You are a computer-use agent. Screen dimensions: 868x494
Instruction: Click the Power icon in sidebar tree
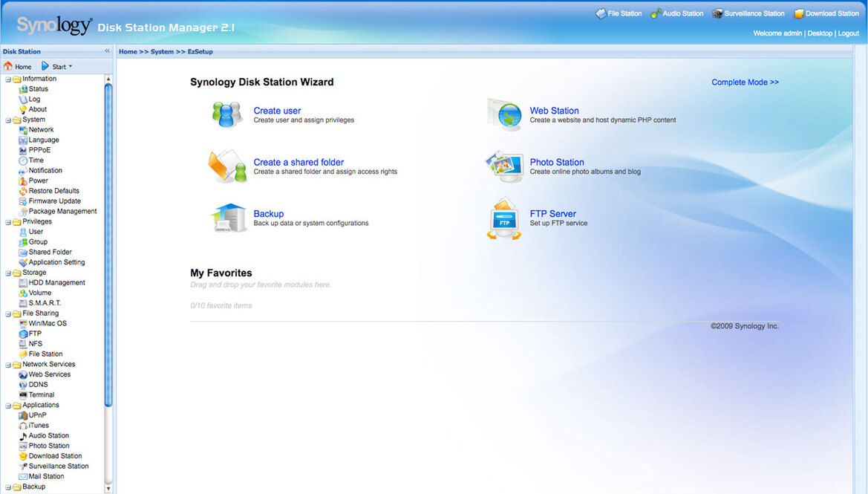click(23, 181)
